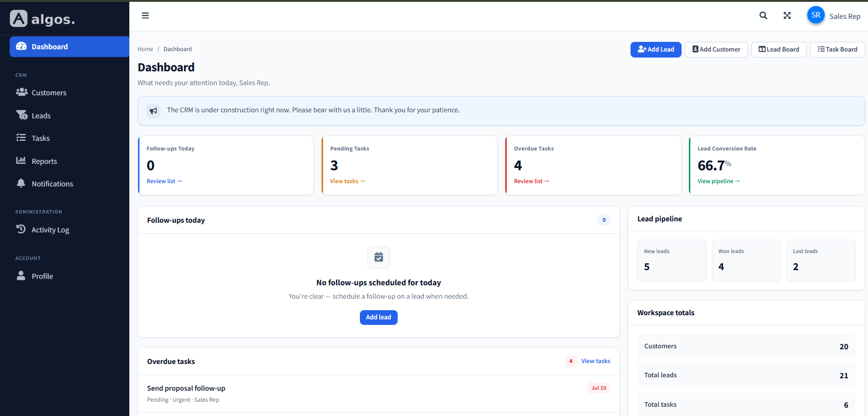The height and width of the screenshot is (416, 868).
Task: Click the Jul 10 due date badge
Action: (x=599, y=388)
